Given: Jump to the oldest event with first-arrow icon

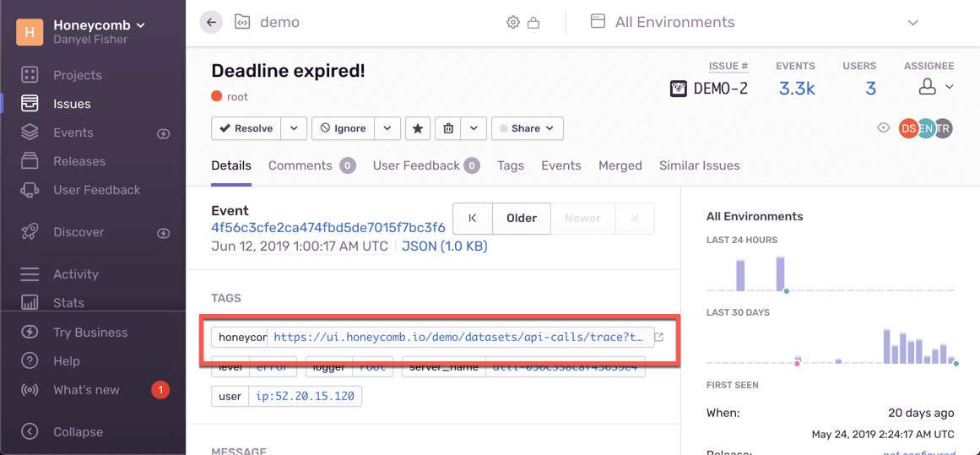Looking at the screenshot, I should click(x=473, y=219).
